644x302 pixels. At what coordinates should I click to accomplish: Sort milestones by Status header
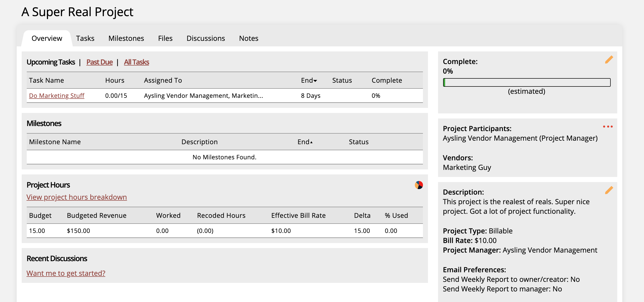pyautogui.click(x=359, y=142)
